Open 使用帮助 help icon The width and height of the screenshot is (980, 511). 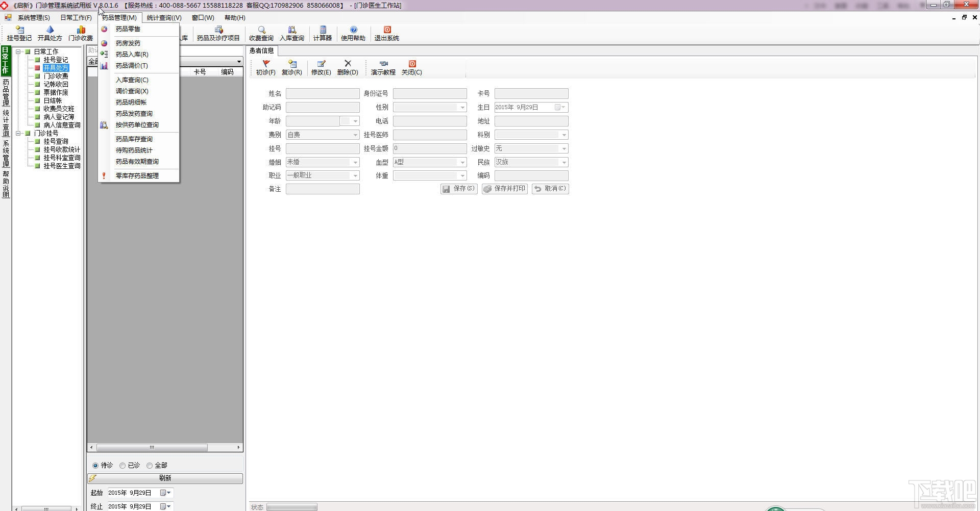353,34
